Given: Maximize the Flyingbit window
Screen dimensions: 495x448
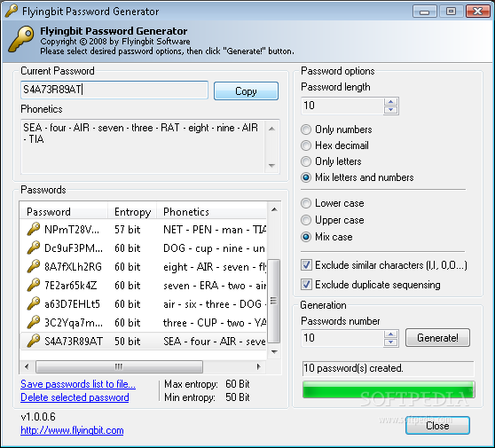Looking at the screenshot, I should pos(451,12).
